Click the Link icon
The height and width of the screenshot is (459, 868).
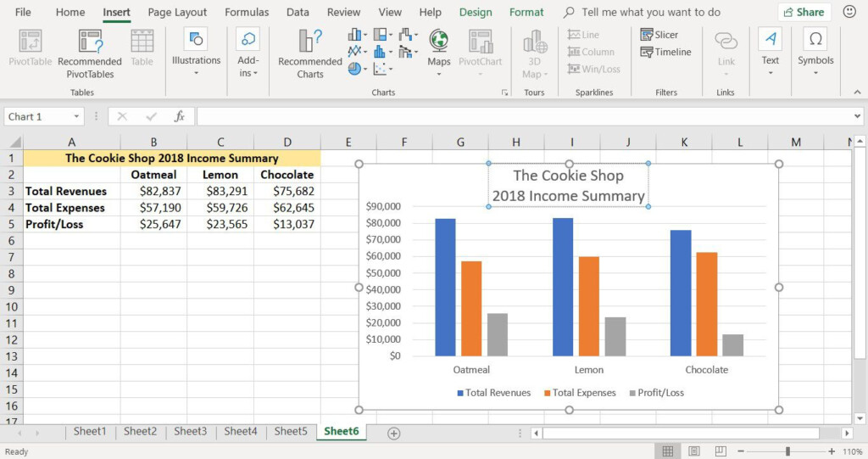[726, 41]
